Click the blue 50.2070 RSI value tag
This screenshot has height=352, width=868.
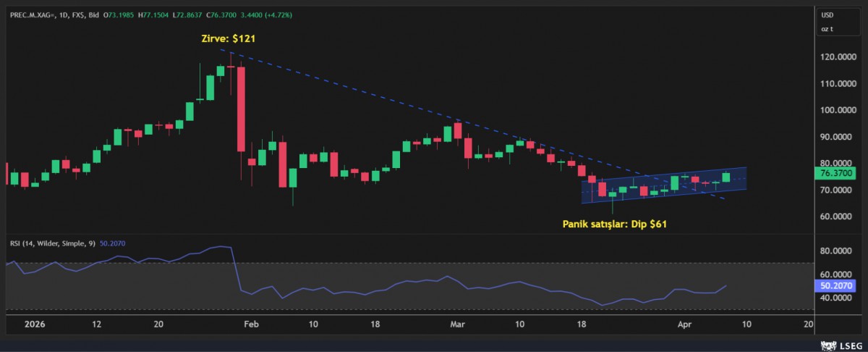pyautogui.click(x=835, y=287)
